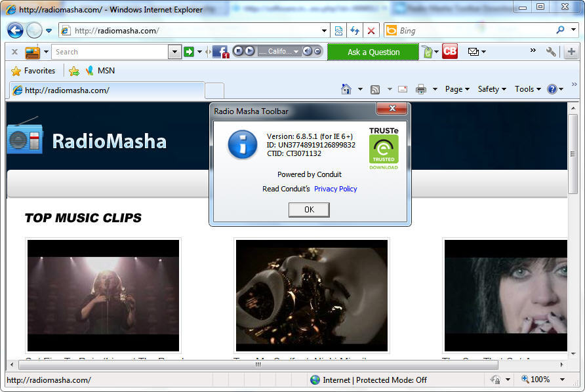
Task: Open a new blank tab
Action: click(x=214, y=91)
